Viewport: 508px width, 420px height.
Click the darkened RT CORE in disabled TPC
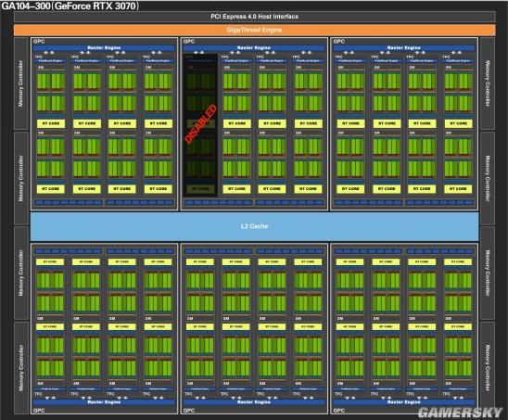pos(200,188)
